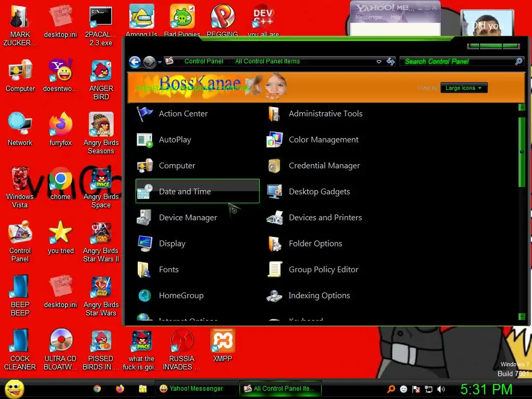The width and height of the screenshot is (532, 399).
Task: Open the Desktop Gadgets icon
Action: 274,192
